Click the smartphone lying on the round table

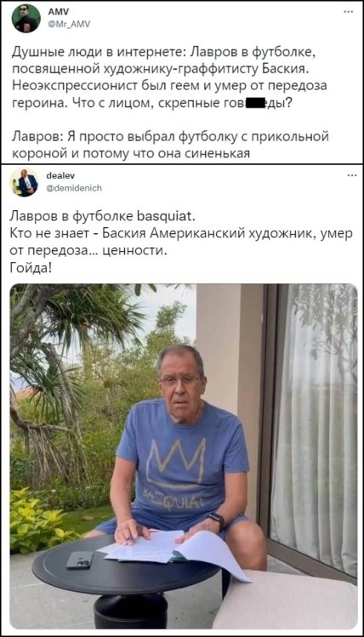click(x=80, y=560)
